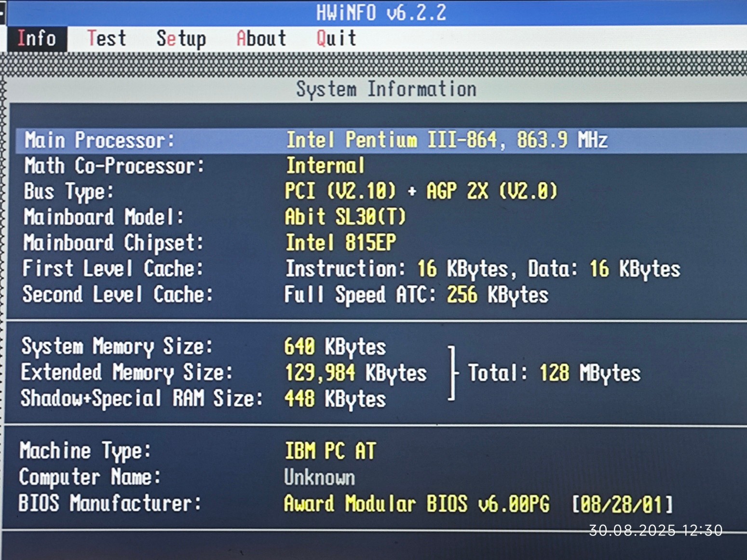Select the Computer Name label
Screen dimensions: 747x560
(x=90, y=477)
